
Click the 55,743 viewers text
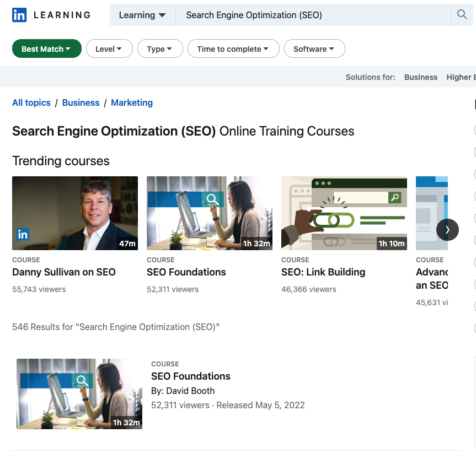pos(39,289)
